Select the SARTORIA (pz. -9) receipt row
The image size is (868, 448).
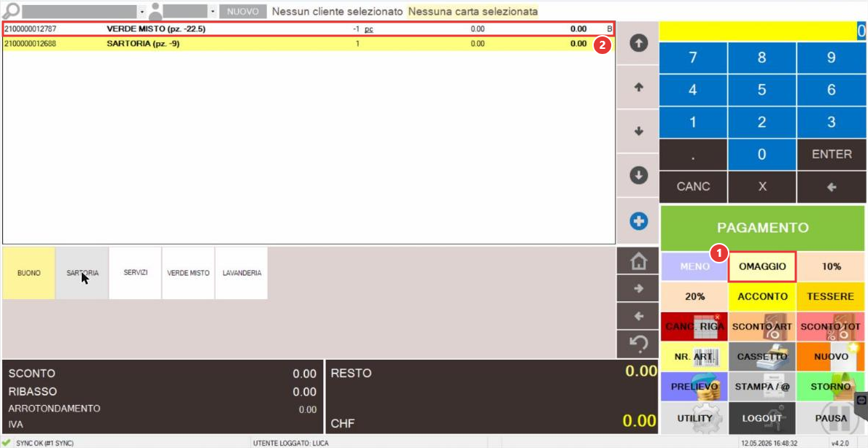click(x=309, y=44)
